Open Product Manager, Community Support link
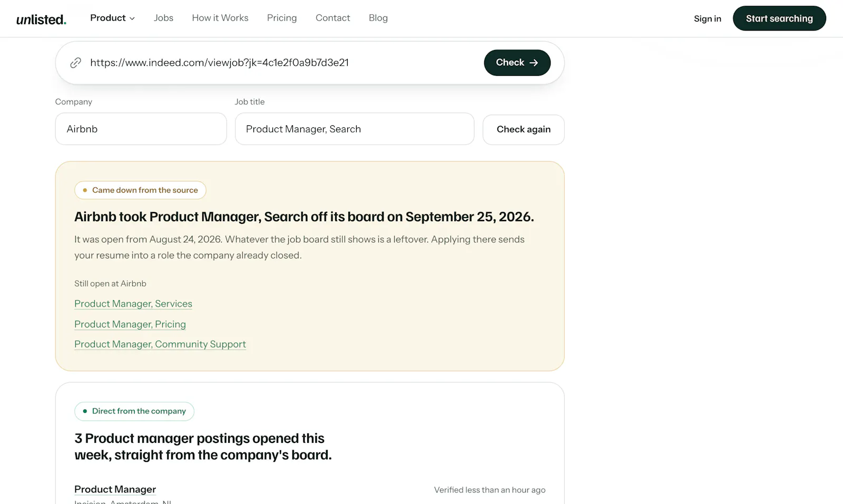Image resolution: width=843 pixels, height=504 pixels. 160,344
